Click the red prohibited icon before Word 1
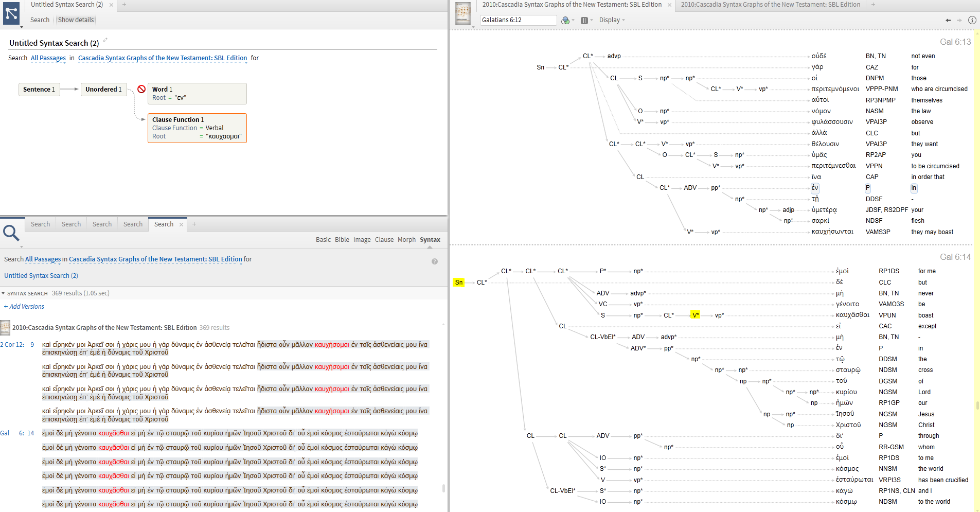 141,89
